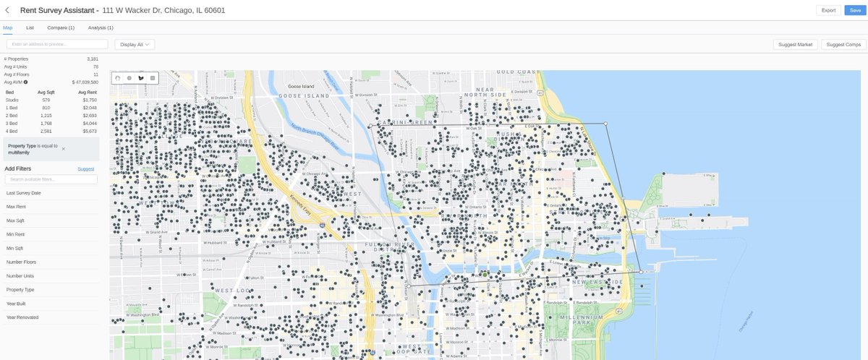The height and width of the screenshot is (360, 868).
Task: Expand the Year Renovated filter
Action: 51,317
